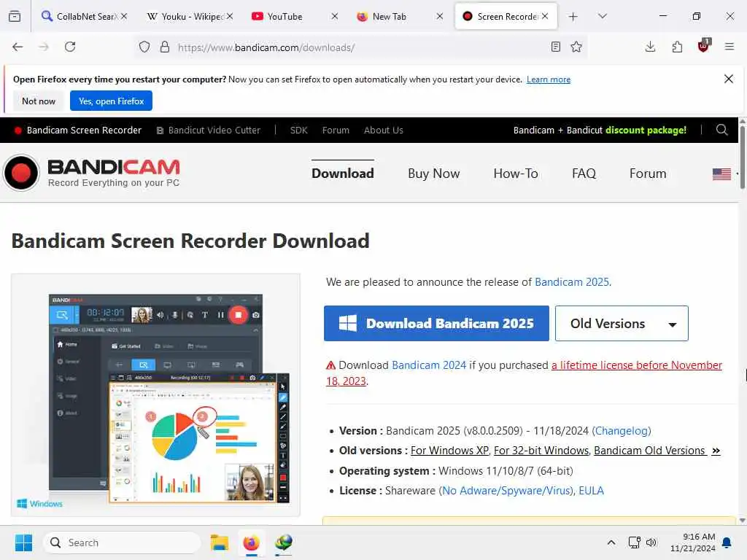Click the Bandicam site search magnifier

[x=721, y=130]
